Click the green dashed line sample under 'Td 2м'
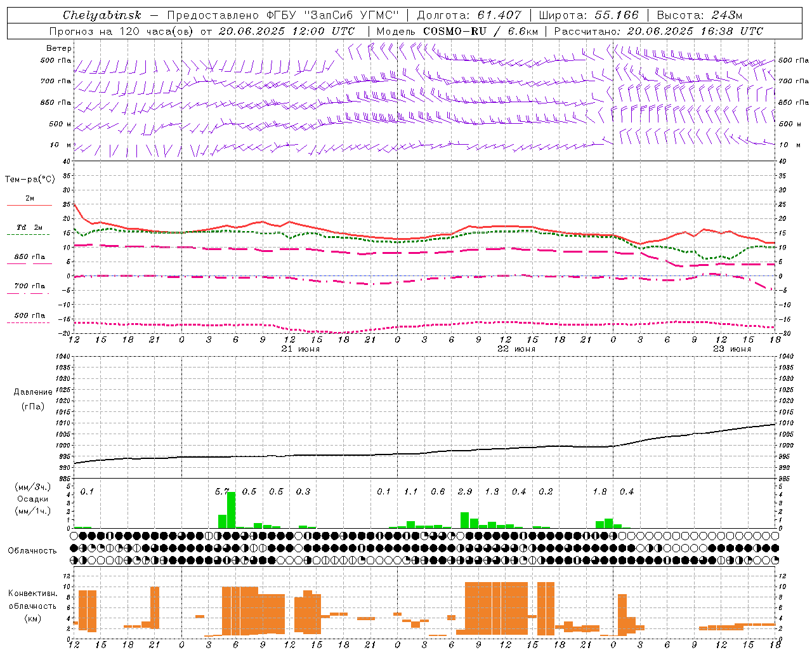This screenshot has width=812, height=650. click(x=29, y=235)
